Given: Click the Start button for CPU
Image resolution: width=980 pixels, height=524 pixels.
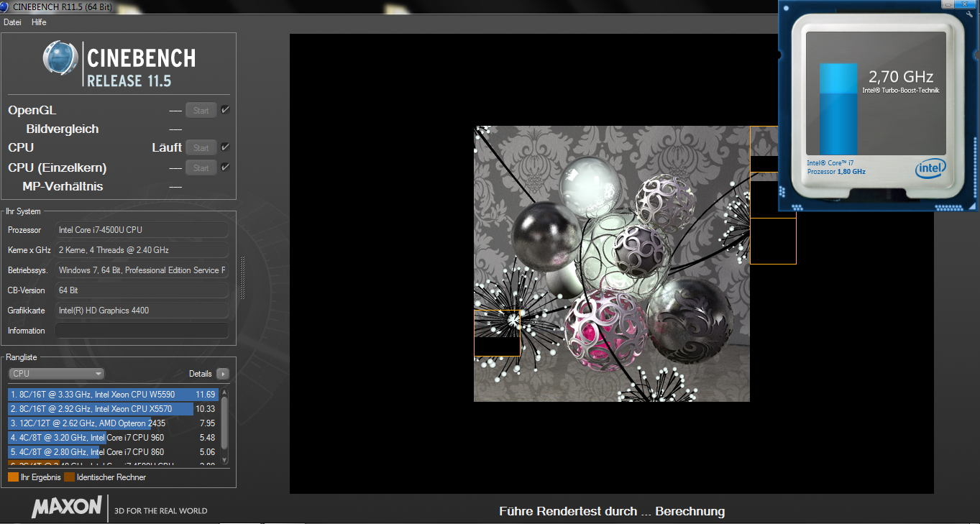Looking at the screenshot, I should [201, 148].
